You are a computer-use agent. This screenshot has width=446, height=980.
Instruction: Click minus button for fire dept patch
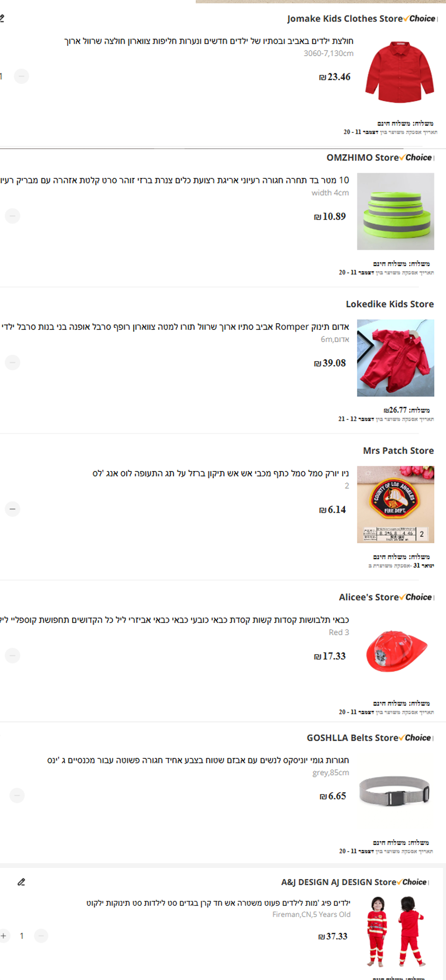pos(12,509)
